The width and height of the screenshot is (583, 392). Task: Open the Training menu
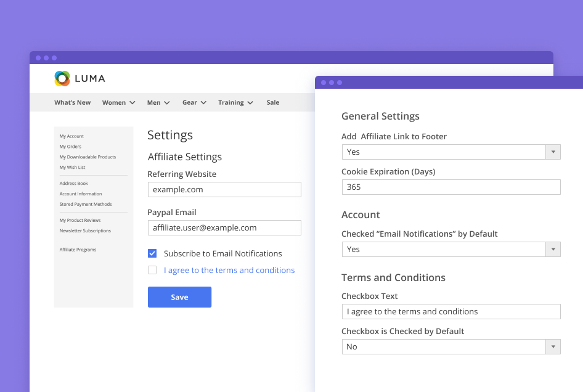tap(235, 103)
